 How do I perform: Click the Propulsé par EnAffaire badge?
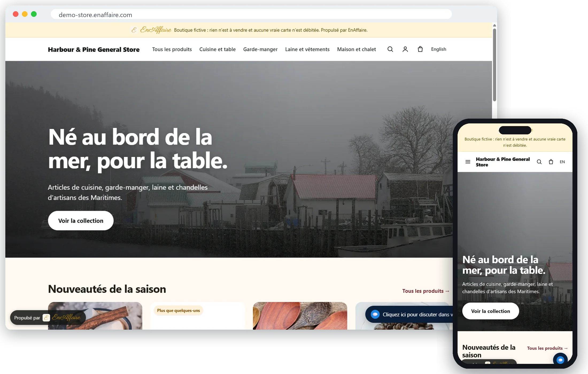pyautogui.click(x=48, y=318)
